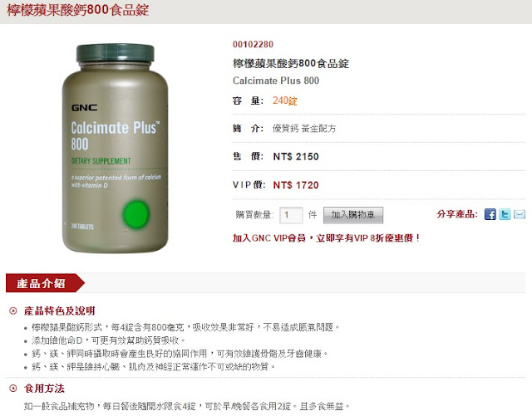Click the GNC VIP membership promo text
This screenshot has height=416, width=532.
327,238
